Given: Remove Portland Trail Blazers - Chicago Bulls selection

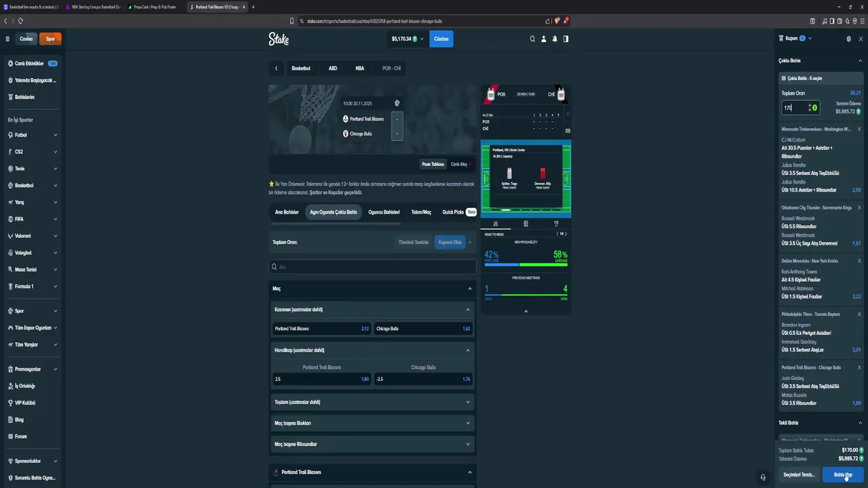Looking at the screenshot, I should pos(859,367).
